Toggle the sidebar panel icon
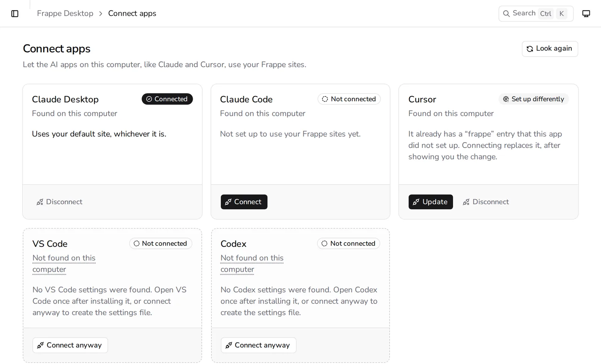This screenshot has height=364, width=601. pyautogui.click(x=15, y=14)
